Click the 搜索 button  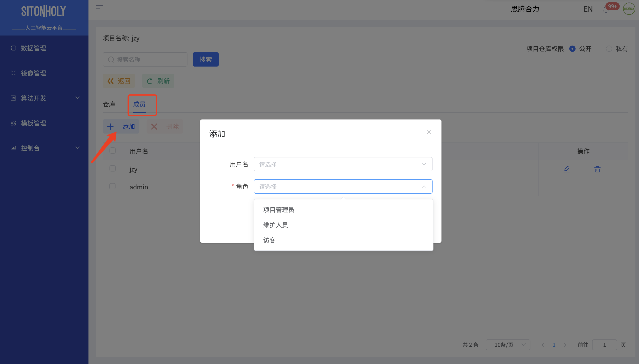tap(206, 59)
